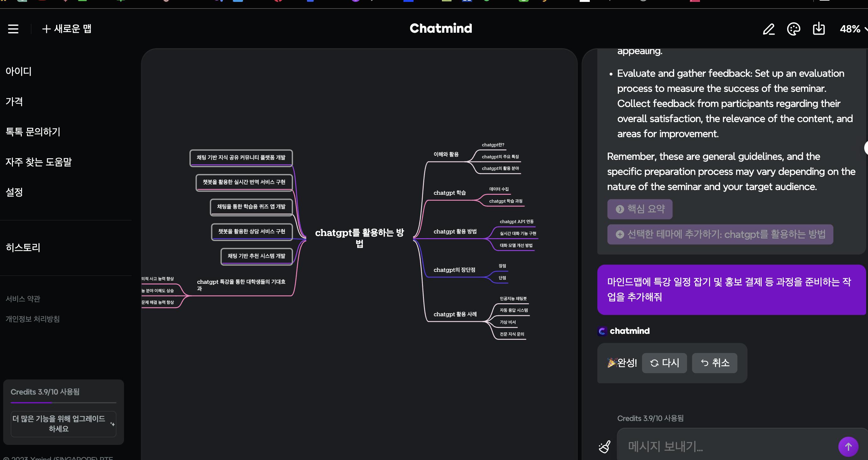The width and height of the screenshot is (868, 460).
Task: Focus the 메시지 보내기 input field
Action: tap(728, 446)
